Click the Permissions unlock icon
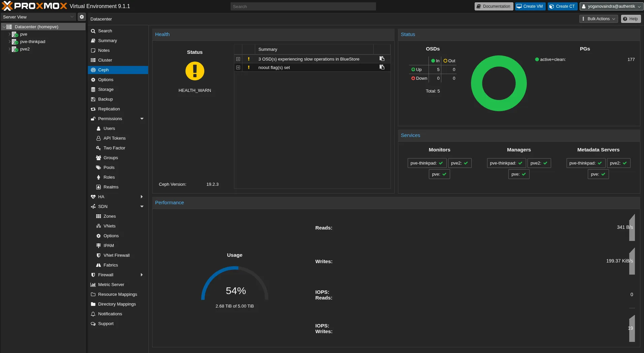Screen dimensions: 644x353 [93, 119]
